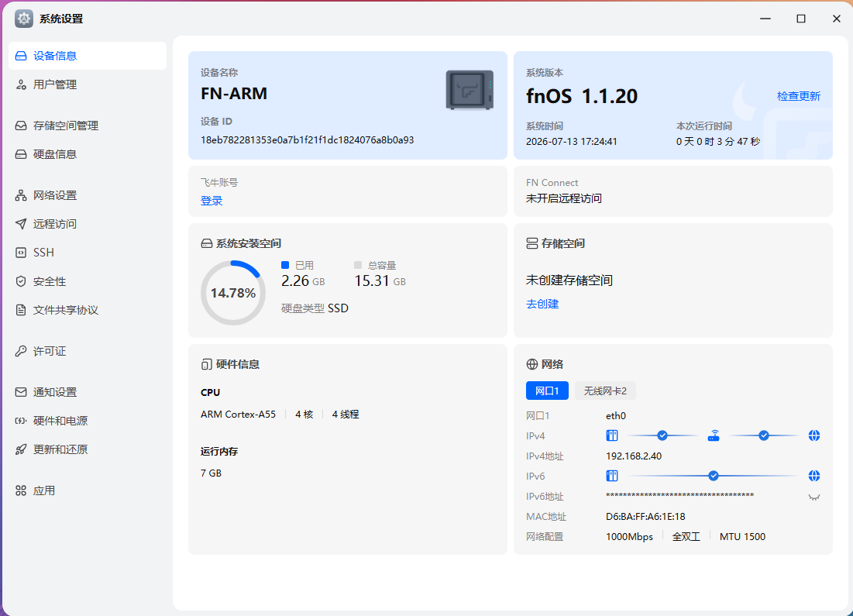Click the 设备信息 sidebar icon

click(x=21, y=56)
